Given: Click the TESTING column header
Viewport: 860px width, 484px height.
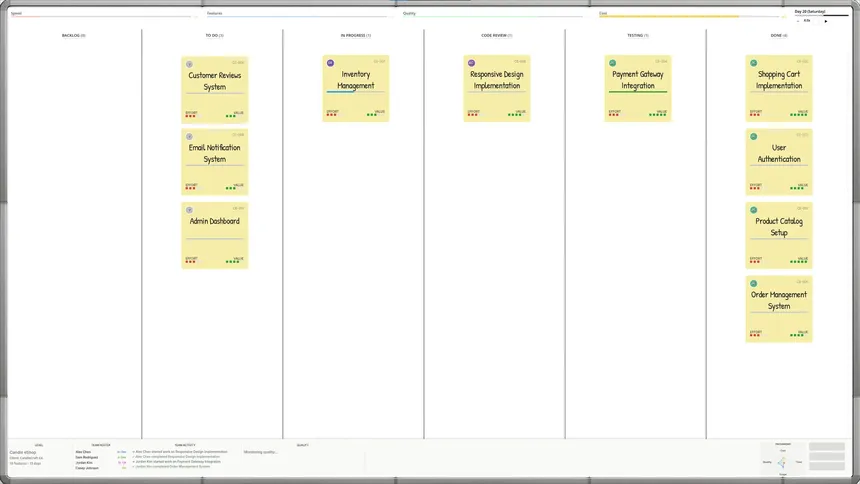Looking at the screenshot, I should [x=637, y=36].
